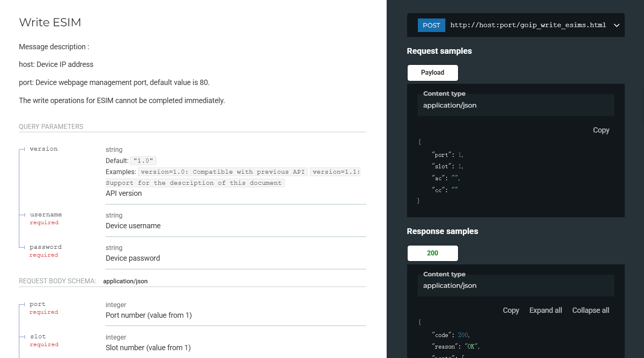
Task: Click the username query parameter name
Action: coord(46,215)
